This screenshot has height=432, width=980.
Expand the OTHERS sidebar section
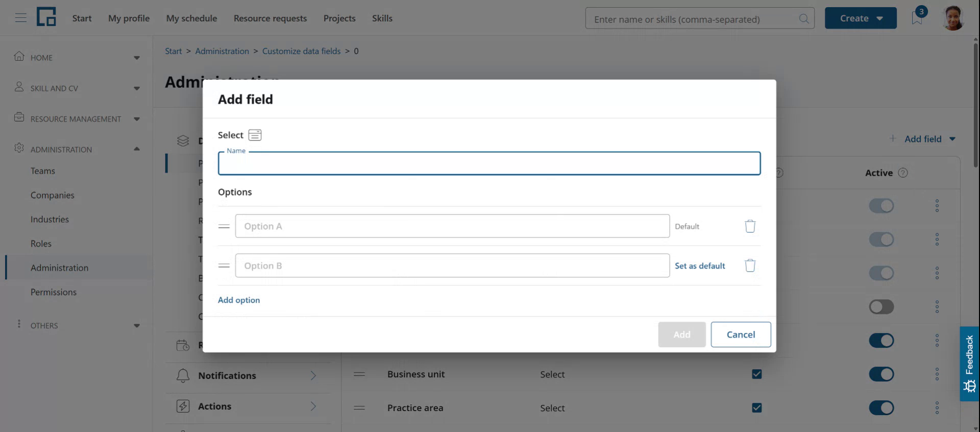(77, 326)
